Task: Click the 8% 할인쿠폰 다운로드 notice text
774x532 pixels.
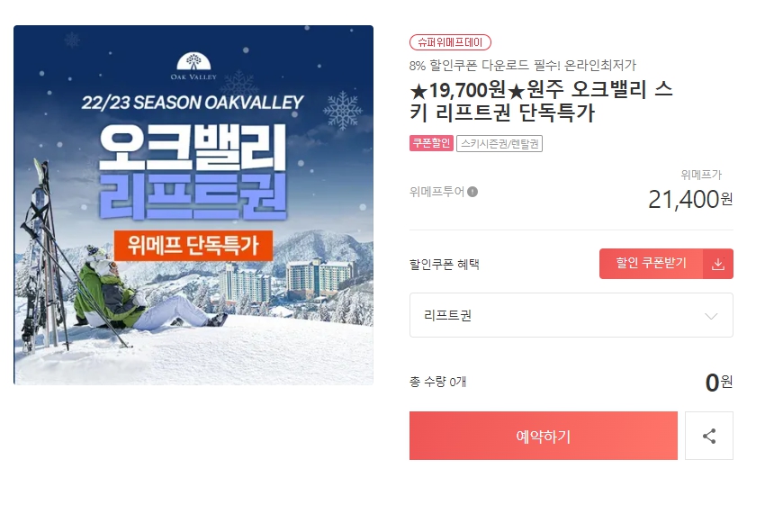Action: click(x=523, y=65)
